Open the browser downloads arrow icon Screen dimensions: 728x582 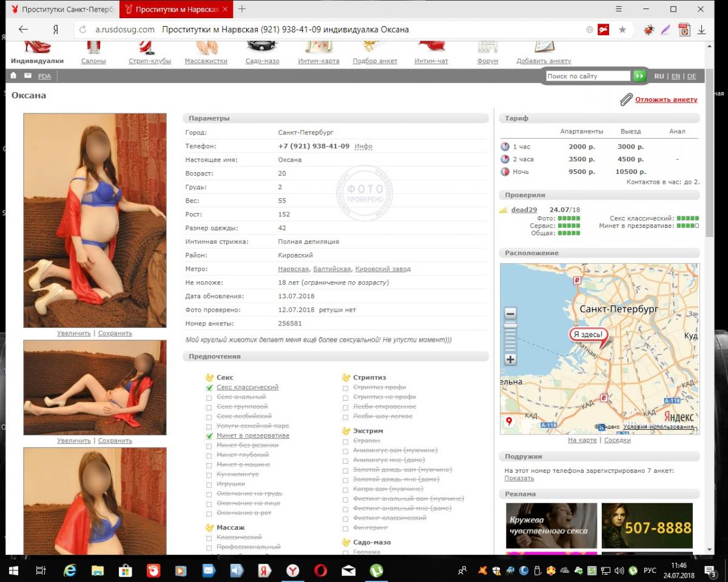click(x=702, y=30)
